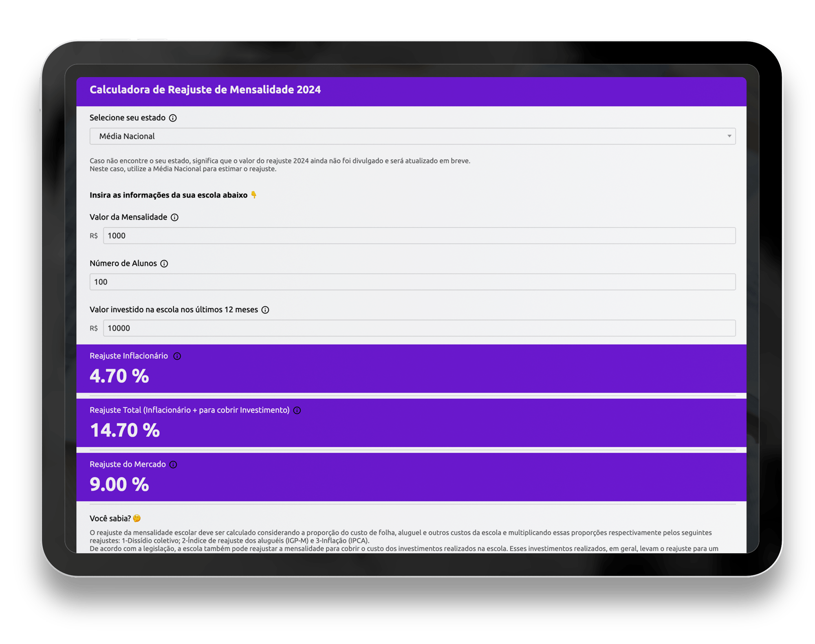The height and width of the screenshot is (644, 815).
Task: Click the 'Insira as informações da sua escola abaixo' heading
Action: click(173, 195)
